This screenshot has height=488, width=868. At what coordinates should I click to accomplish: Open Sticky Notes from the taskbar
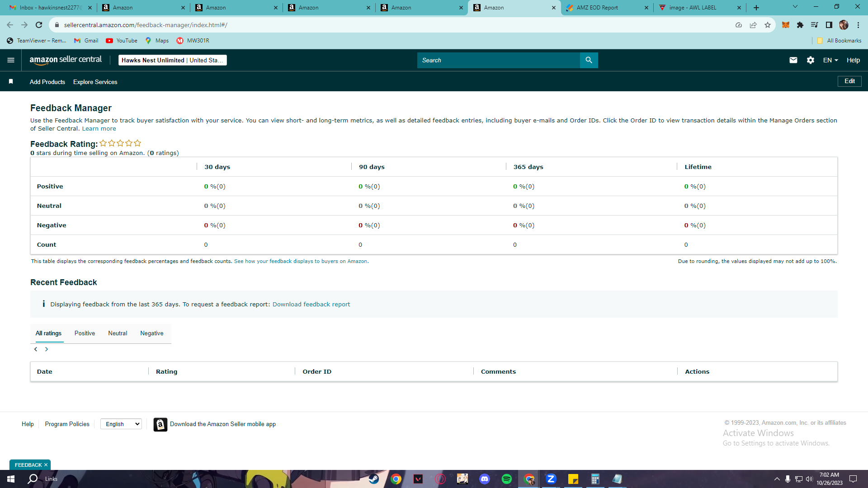tap(573, 479)
